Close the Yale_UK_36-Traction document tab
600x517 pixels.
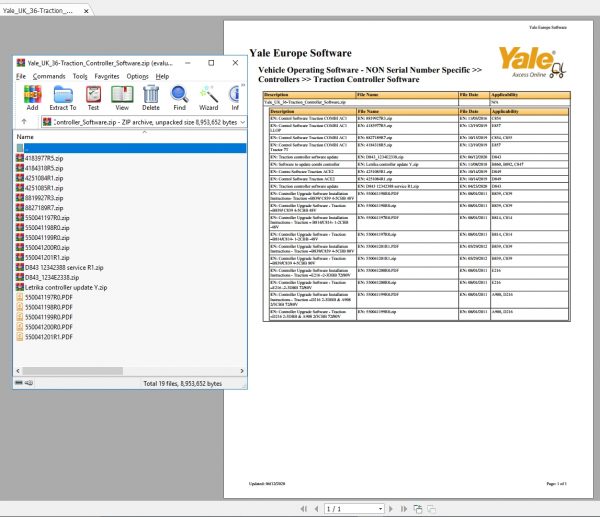(86, 11)
